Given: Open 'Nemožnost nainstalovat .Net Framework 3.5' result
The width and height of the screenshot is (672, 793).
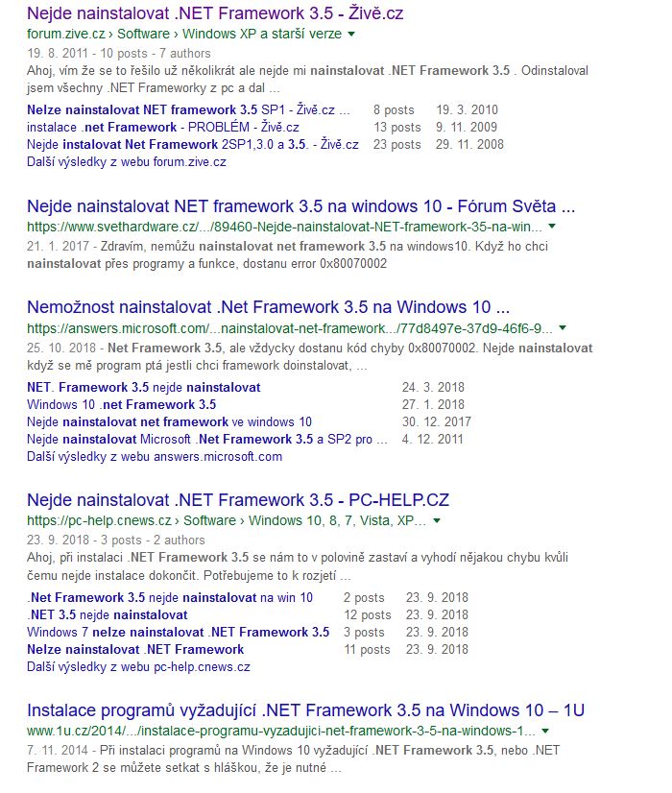Looking at the screenshot, I should 269,307.
